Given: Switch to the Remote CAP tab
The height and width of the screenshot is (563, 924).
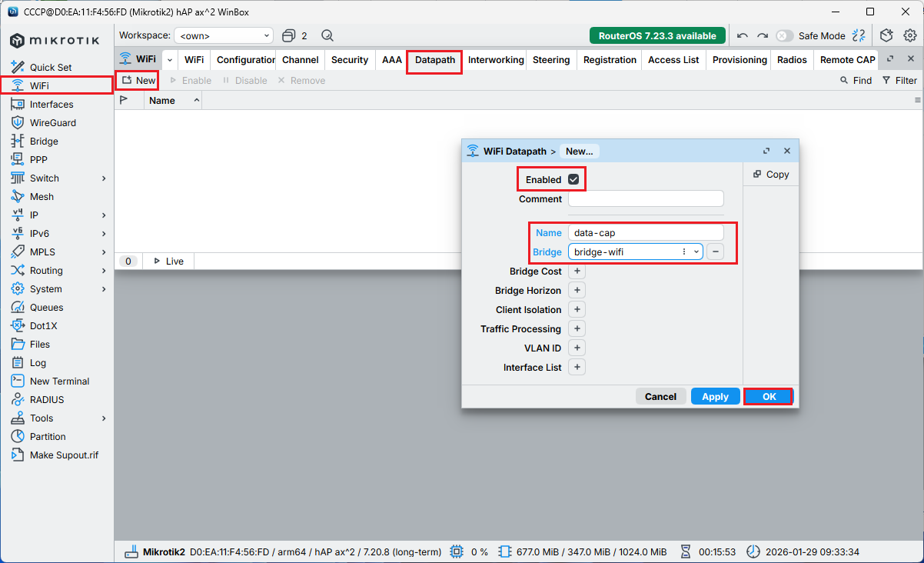Looking at the screenshot, I should [847, 60].
